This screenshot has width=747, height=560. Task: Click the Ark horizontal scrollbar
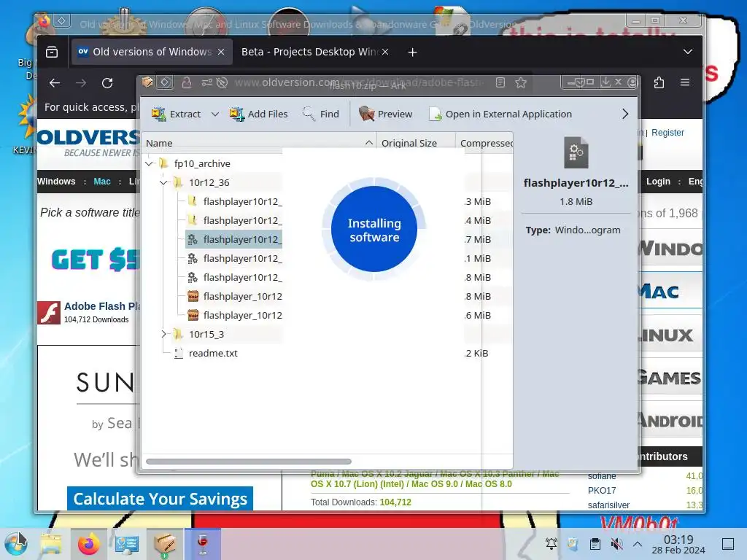point(248,462)
